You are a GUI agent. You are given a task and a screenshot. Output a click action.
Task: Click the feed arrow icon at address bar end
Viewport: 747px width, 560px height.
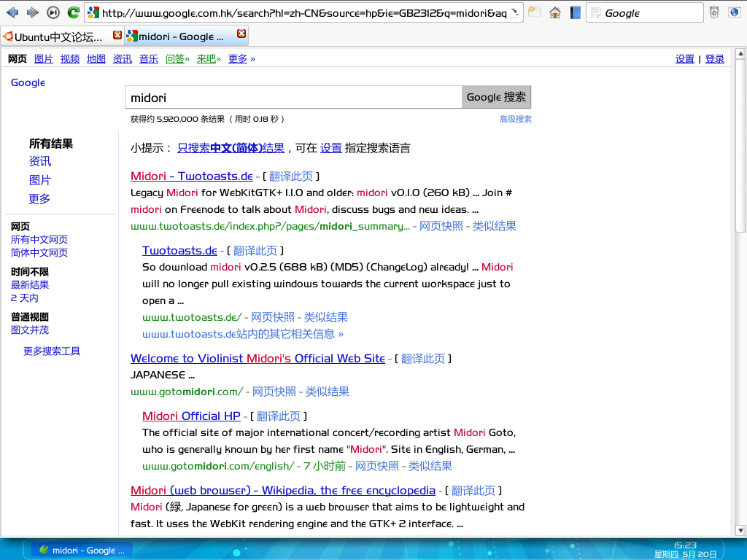pyautogui.click(x=514, y=13)
